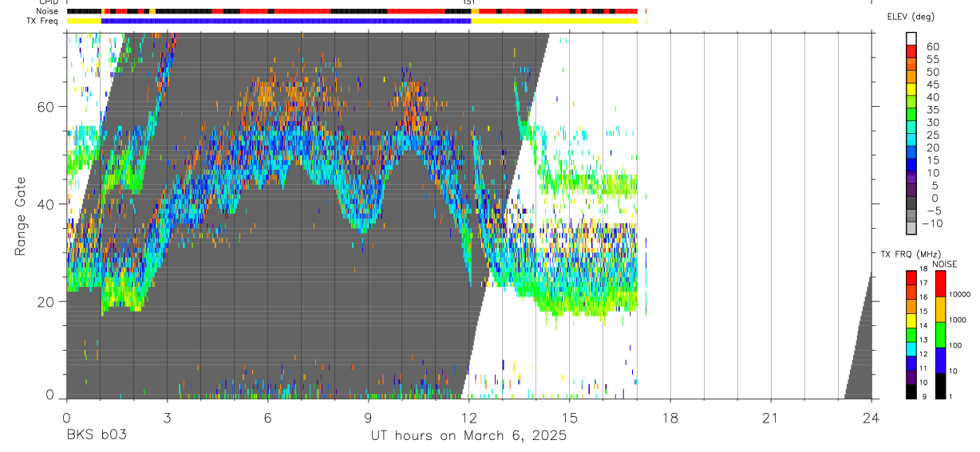Click the NOISE colorbar label "10000"
The height and width of the screenshot is (452, 980).
tap(960, 295)
